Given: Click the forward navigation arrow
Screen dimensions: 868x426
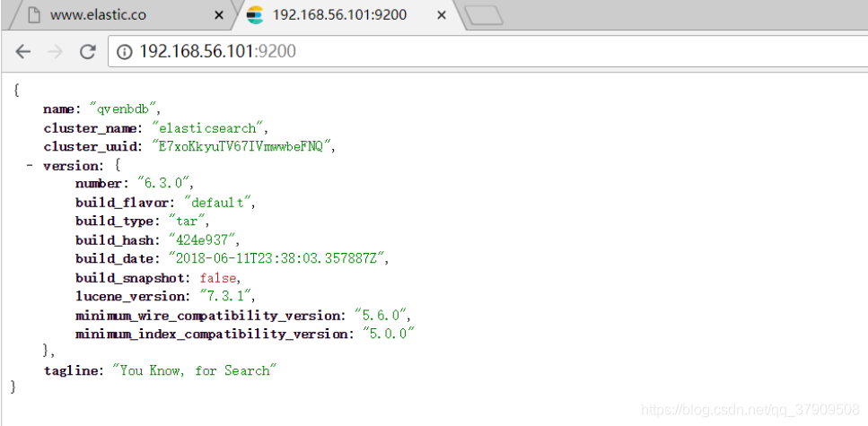Looking at the screenshot, I should pyautogui.click(x=56, y=52).
